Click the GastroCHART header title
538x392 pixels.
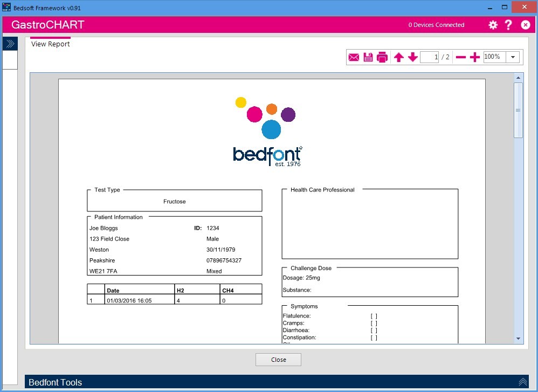click(47, 25)
